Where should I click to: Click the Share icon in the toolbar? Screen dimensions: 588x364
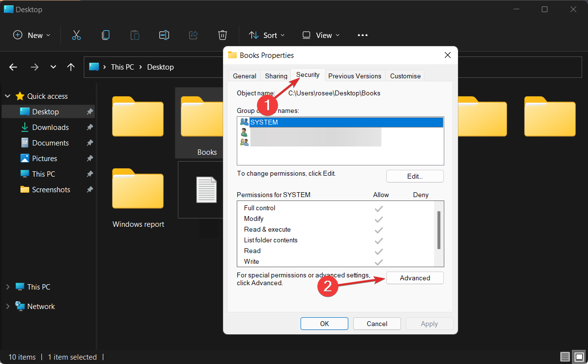[x=193, y=35]
